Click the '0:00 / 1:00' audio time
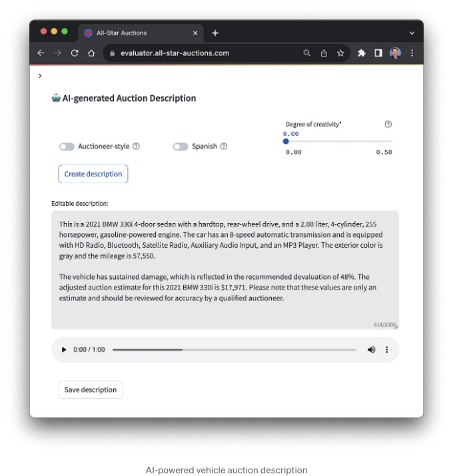Viewport: 453px width, 476px height. coord(89,350)
